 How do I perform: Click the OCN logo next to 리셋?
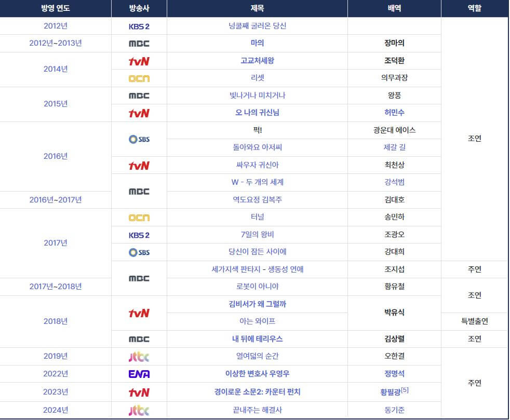(138, 78)
